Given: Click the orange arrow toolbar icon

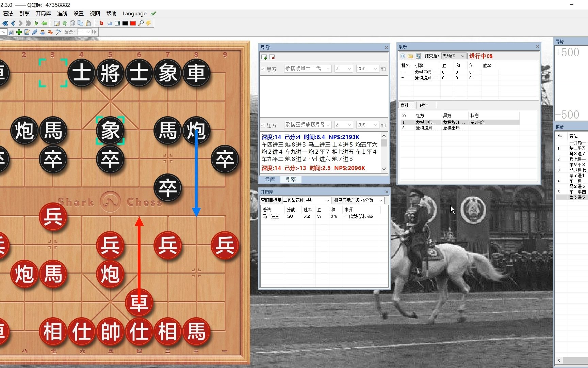Looking at the screenshot, I should tap(50, 32).
